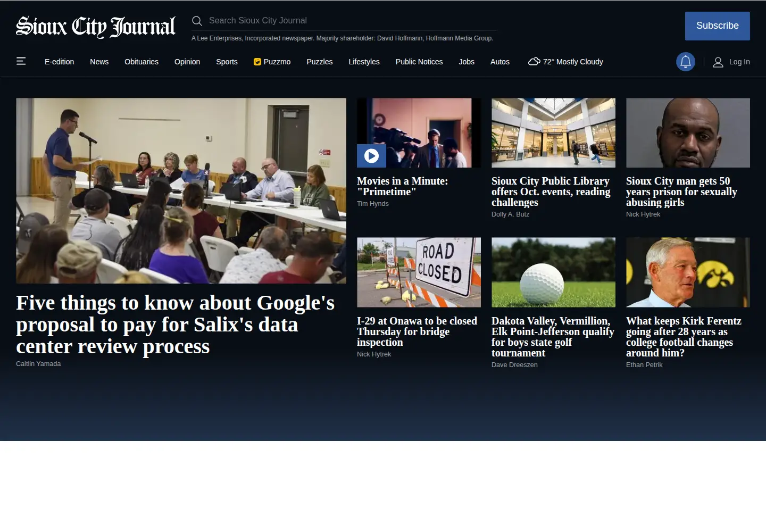This screenshot has width=766, height=532.
Task: Read the 50 years prison headline
Action: click(681, 192)
